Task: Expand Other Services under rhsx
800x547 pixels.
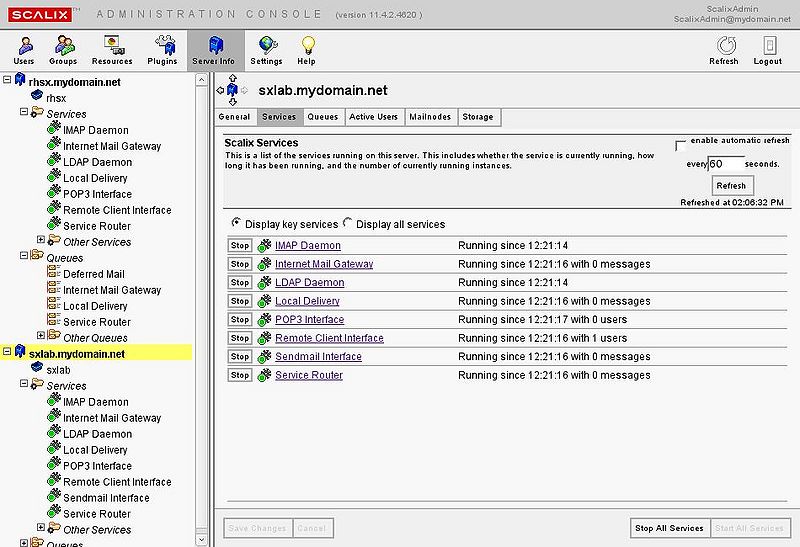Action: [x=41, y=241]
